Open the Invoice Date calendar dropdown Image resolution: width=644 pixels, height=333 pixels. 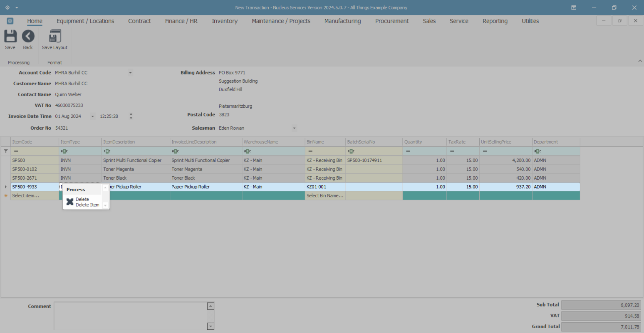[x=93, y=116]
